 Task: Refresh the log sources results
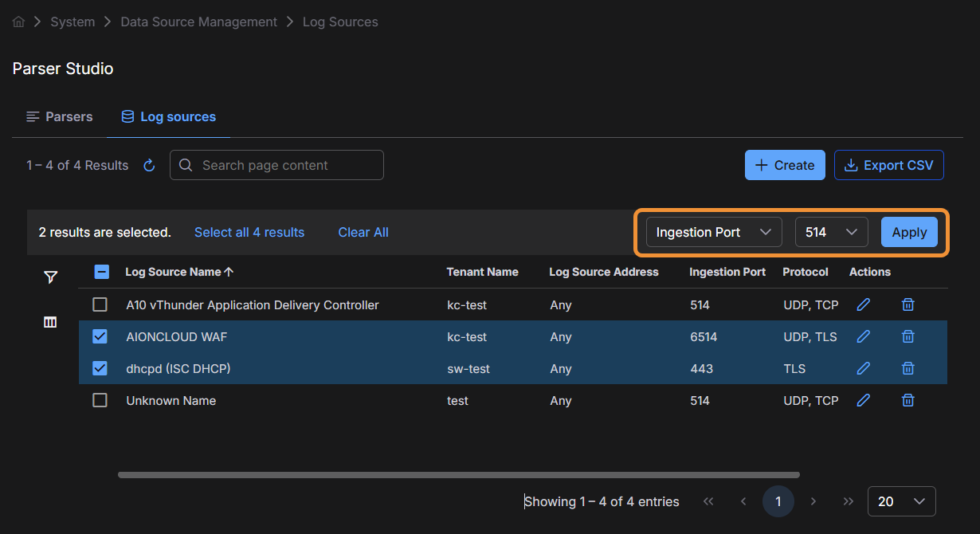[x=149, y=166]
